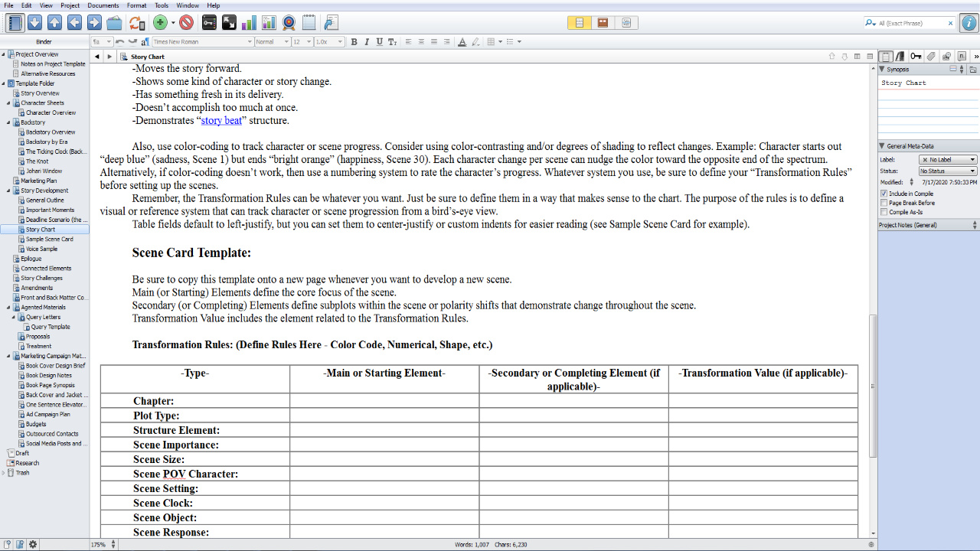Open the Scratch Pad notepad icon
Screen dimensions: 980x551
(x=309, y=23)
